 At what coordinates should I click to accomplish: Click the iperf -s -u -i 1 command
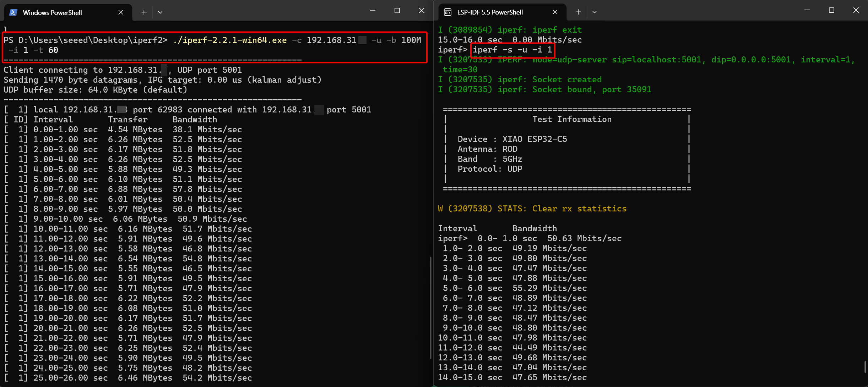tap(512, 50)
